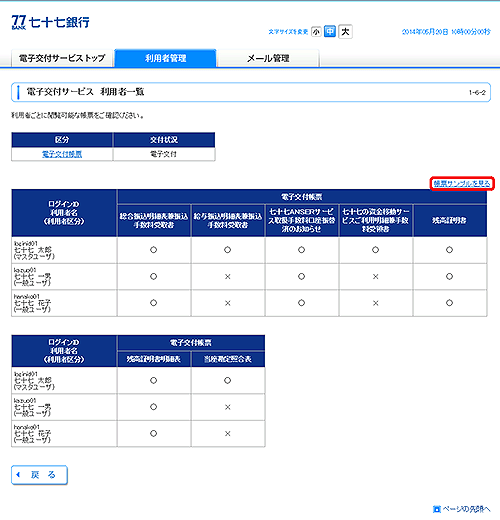Click 太郎's circle under 給与振込明細兼振込手数料受取書

(x=227, y=250)
